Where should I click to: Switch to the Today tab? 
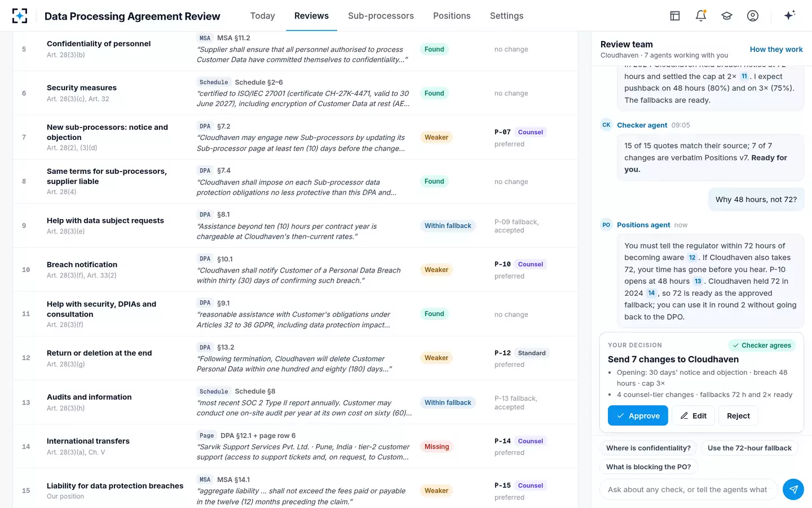(263, 16)
